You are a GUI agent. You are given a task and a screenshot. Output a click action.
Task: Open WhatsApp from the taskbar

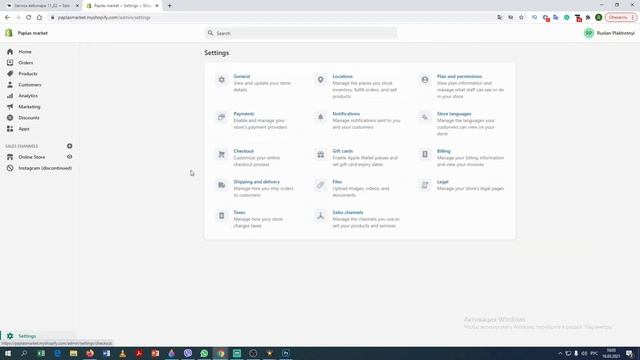[x=204, y=353]
